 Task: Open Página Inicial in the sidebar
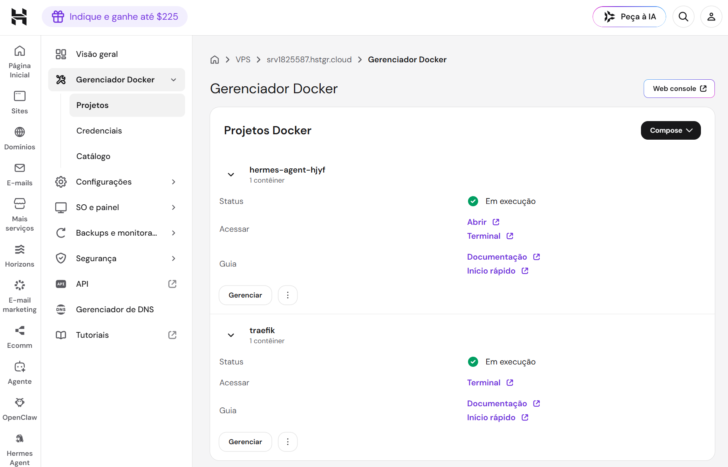20,62
